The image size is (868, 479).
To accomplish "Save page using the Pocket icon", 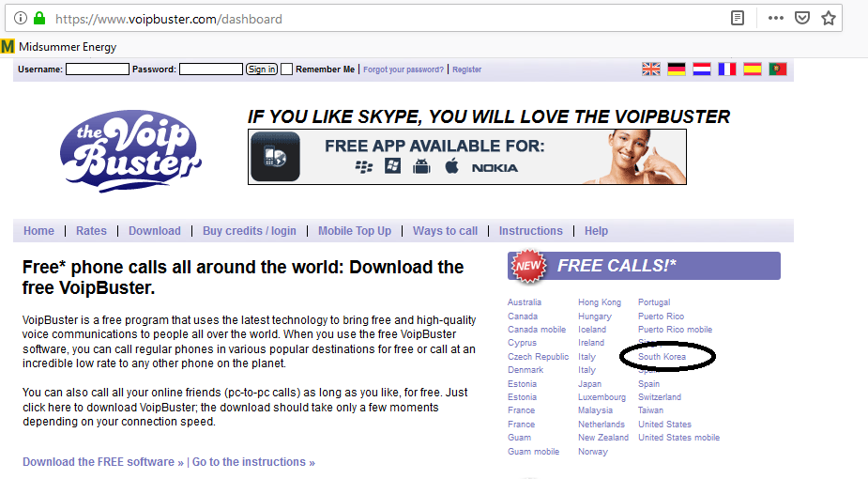I will tap(802, 18).
